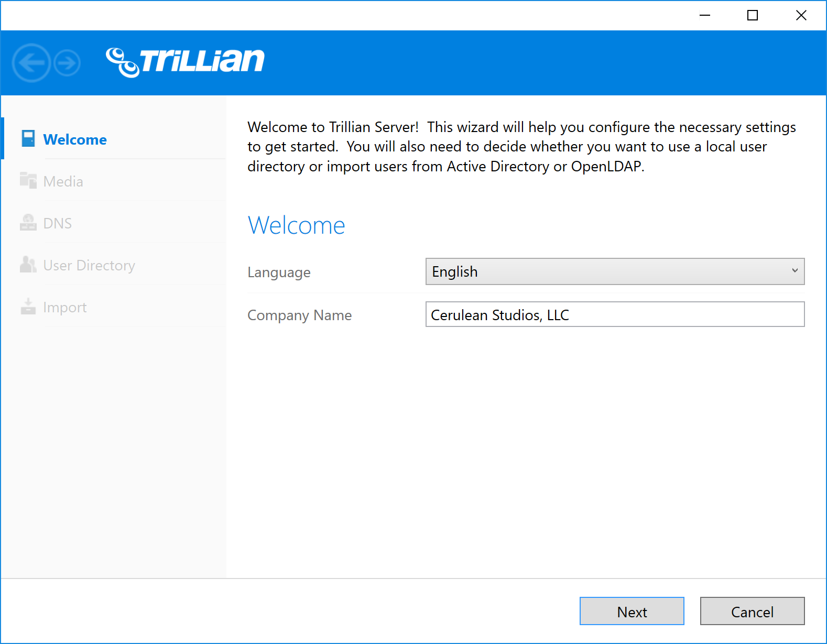The height and width of the screenshot is (644, 827).
Task: Open the User Directory step
Action: point(89,265)
